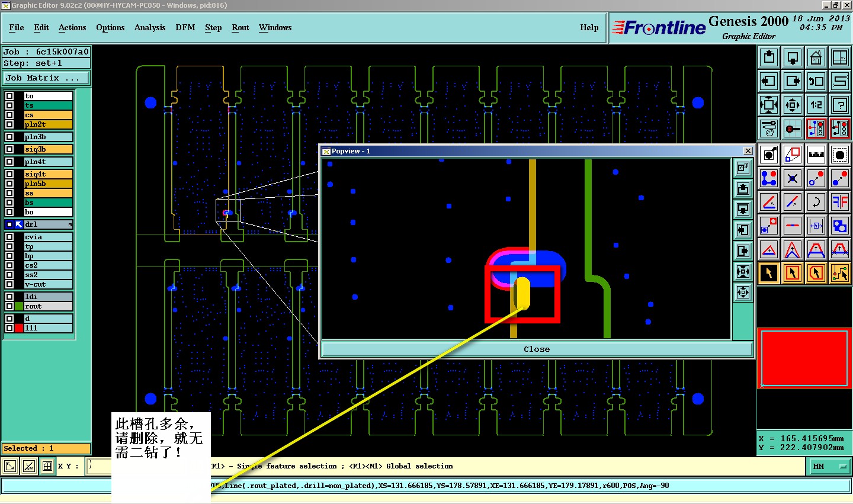Toggle the 'sig3b' layer checkbox
853x504 pixels.
click(x=9, y=149)
